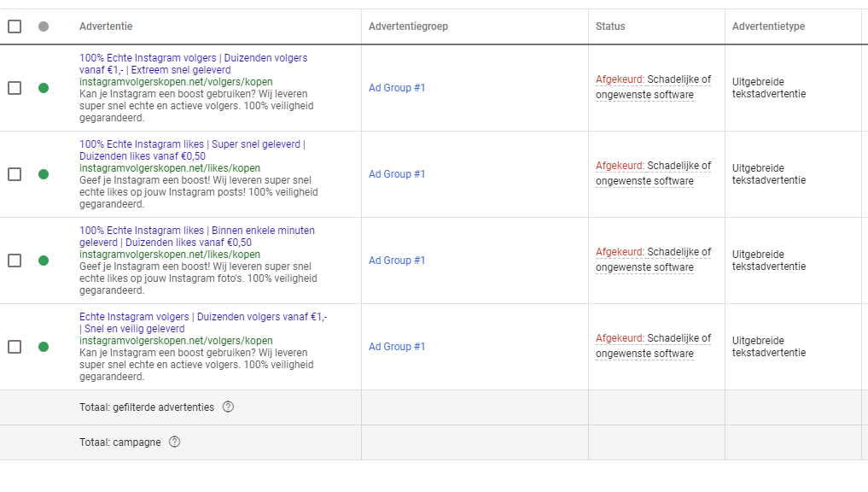The image size is (868, 492).
Task: Click the 'Totaal: campagne' row label
Action: click(x=120, y=442)
